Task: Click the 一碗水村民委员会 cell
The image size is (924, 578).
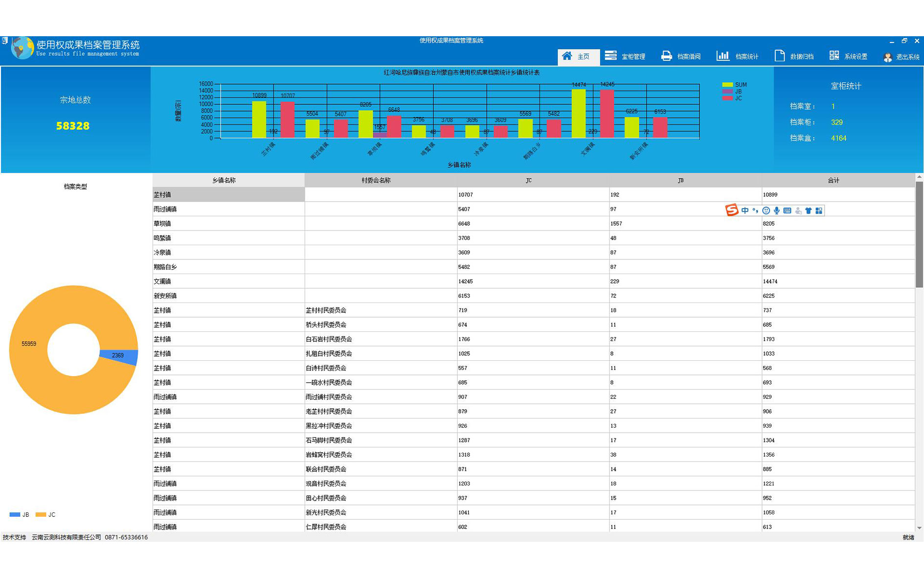Action: (x=381, y=382)
